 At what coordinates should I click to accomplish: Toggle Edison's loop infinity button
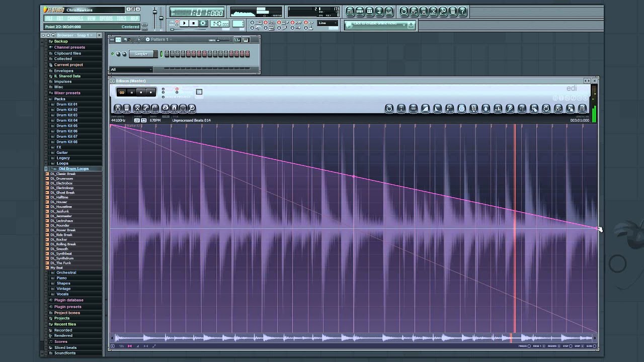pyautogui.click(x=122, y=93)
